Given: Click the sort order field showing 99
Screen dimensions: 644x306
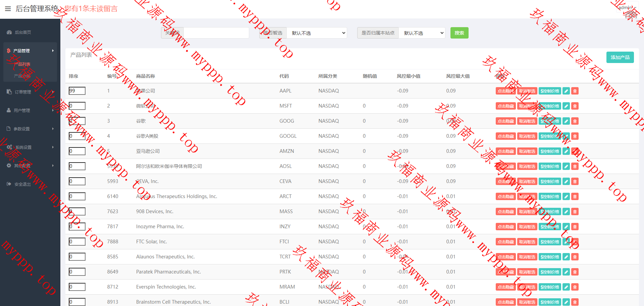Looking at the screenshot, I should click(x=77, y=91).
